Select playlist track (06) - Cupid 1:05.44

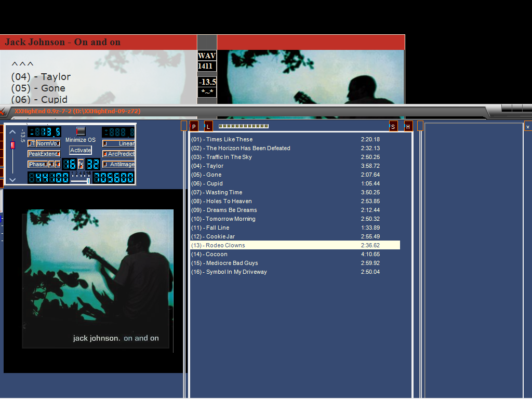pos(295,183)
